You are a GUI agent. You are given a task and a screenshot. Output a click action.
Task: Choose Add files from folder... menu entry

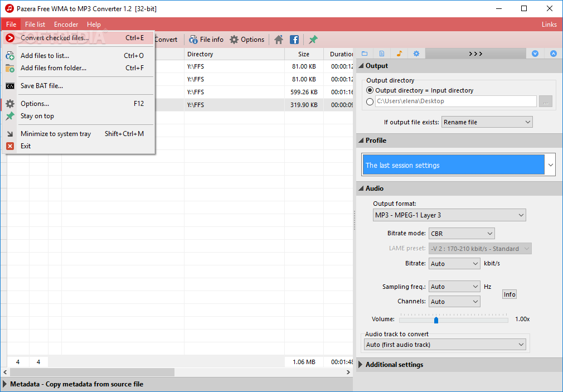[78, 68]
